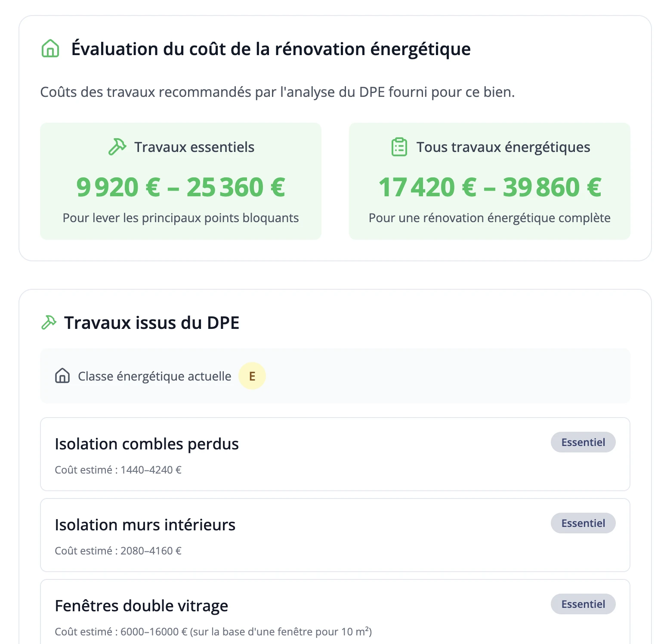667x644 pixels.
Task: Click the clipboard icon beside Tous travaux énergétiques
Action: tap(399, 147)
